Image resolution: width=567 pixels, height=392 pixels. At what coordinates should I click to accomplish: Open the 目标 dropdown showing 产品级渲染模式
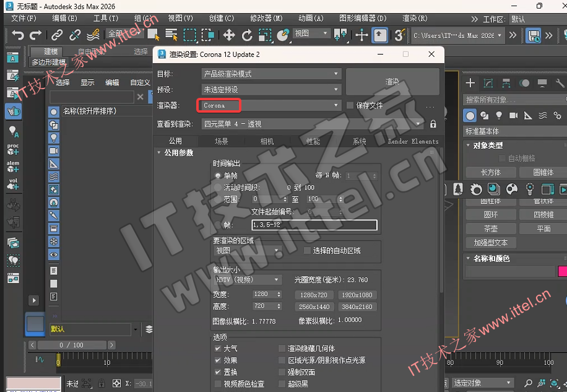point(271,74)
